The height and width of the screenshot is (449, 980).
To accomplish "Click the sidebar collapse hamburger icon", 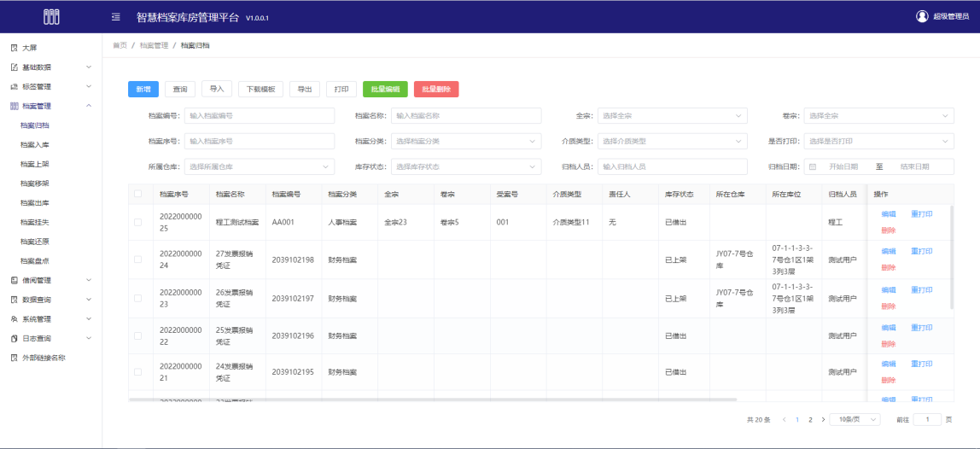I will [x=116, y=17].
